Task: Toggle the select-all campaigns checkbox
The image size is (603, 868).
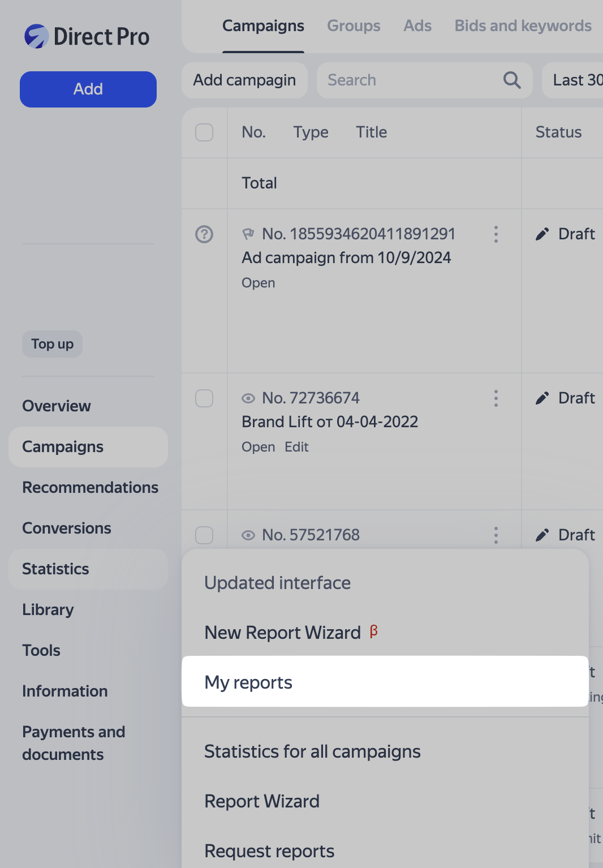Action: click(x=204, y=132)
